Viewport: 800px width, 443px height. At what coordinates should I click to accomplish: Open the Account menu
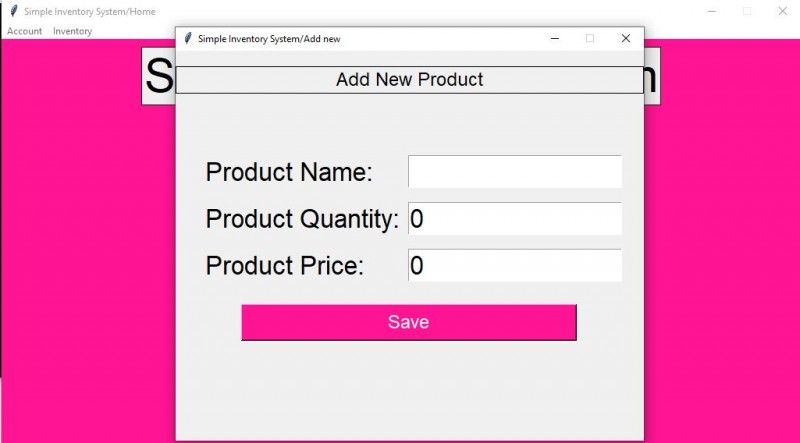[x=24, y=31]
